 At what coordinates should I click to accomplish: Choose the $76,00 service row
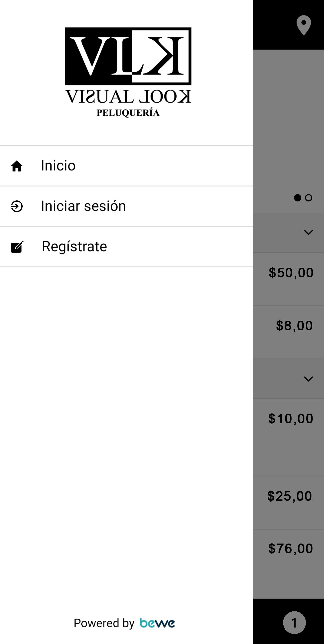pyautogui.click(x=289, y=564)
